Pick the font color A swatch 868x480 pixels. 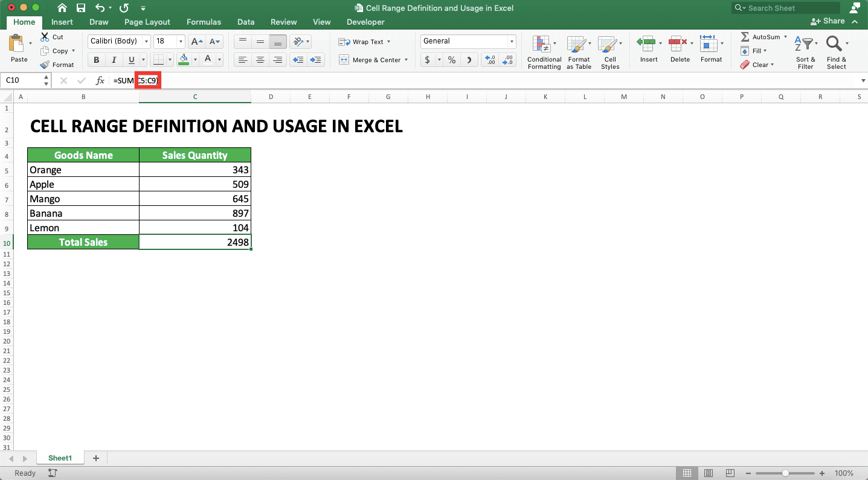pyautogui.click(x=207, y=60)
